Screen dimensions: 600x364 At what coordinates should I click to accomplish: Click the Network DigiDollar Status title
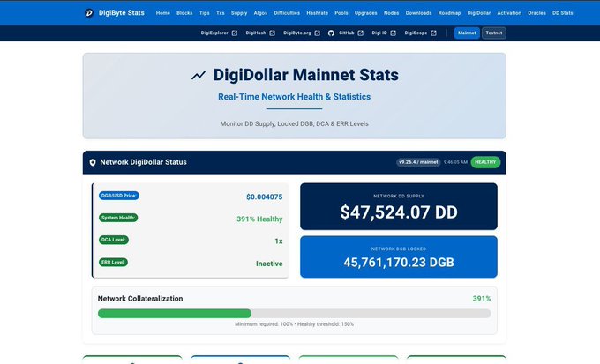point(143,162)
